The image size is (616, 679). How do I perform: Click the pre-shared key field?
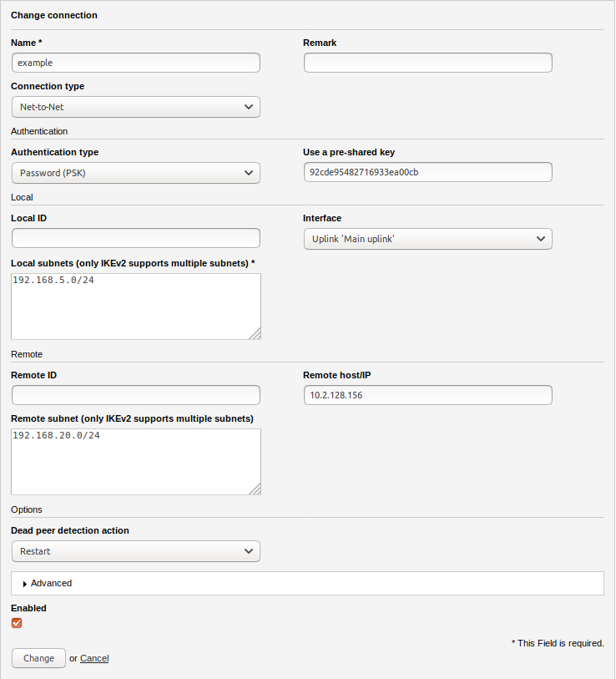tap(427, 172)
